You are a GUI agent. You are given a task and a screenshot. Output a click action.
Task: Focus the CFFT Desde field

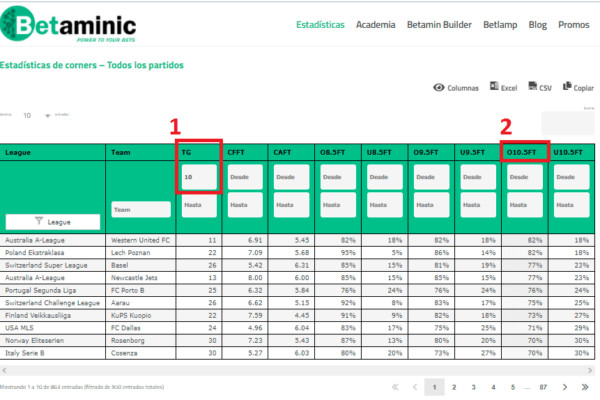click(245, 177)
